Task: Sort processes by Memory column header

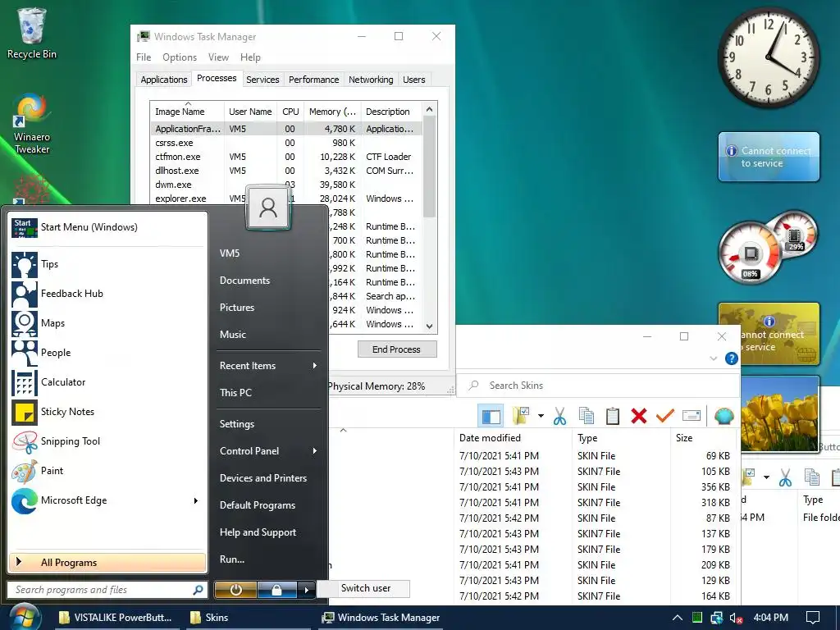Action: (x=332, y=112)
